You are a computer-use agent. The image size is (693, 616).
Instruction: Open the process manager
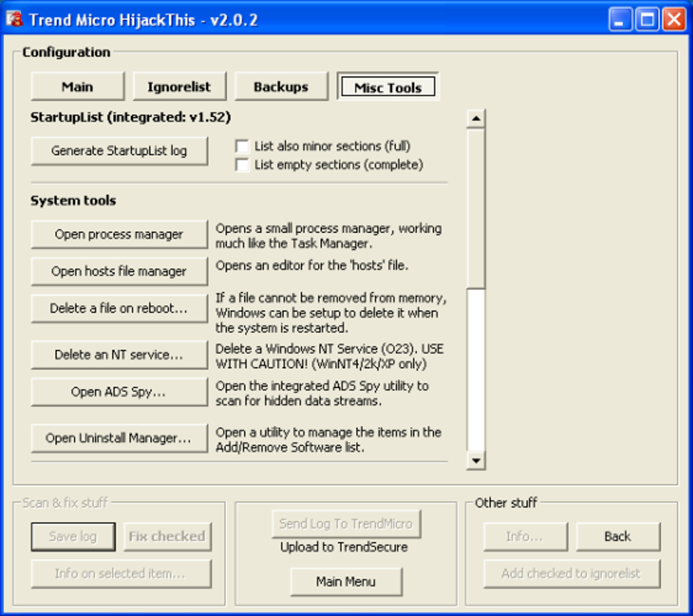point(118,234)
